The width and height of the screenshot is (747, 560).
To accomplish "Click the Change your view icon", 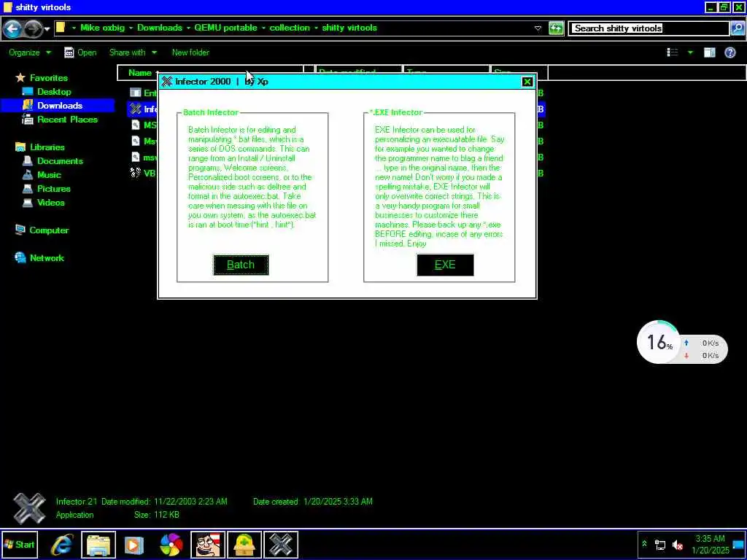I will tap(672, 52).
